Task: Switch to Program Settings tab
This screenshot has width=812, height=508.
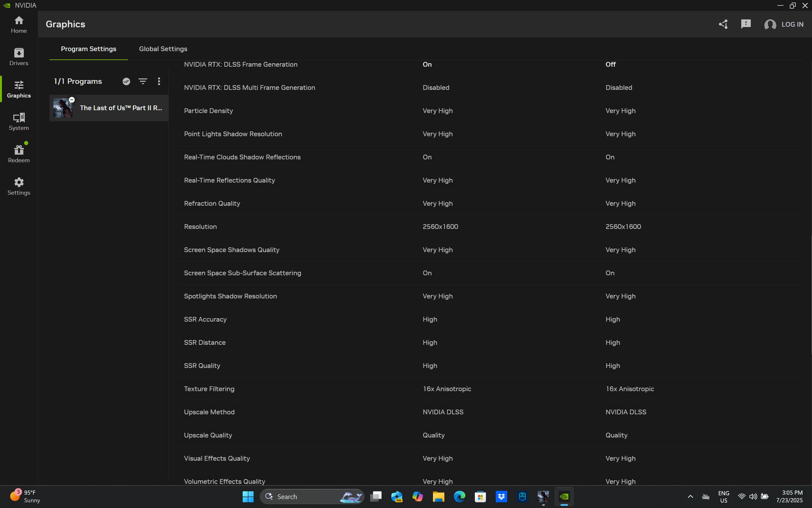Action: [88, 49]
